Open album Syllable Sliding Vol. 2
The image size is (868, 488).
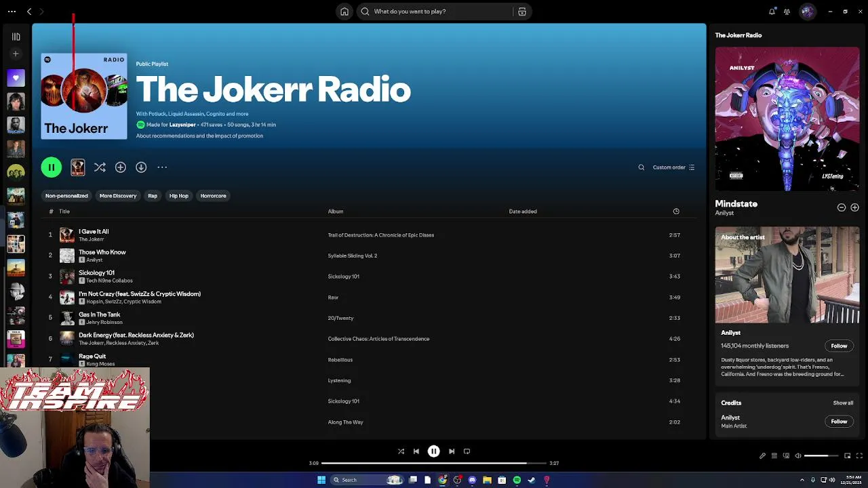click(x=353, y=256)
